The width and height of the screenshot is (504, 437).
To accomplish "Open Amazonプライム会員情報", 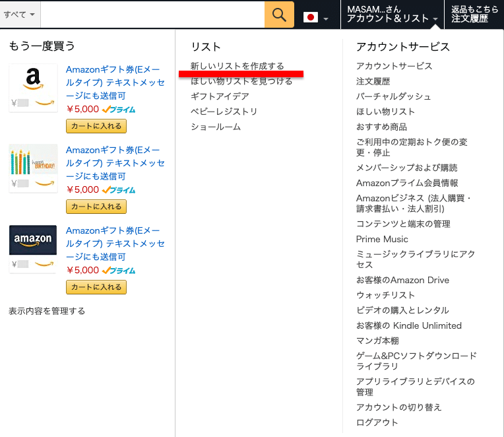I will pyautogui.click(x=407, y=183).
